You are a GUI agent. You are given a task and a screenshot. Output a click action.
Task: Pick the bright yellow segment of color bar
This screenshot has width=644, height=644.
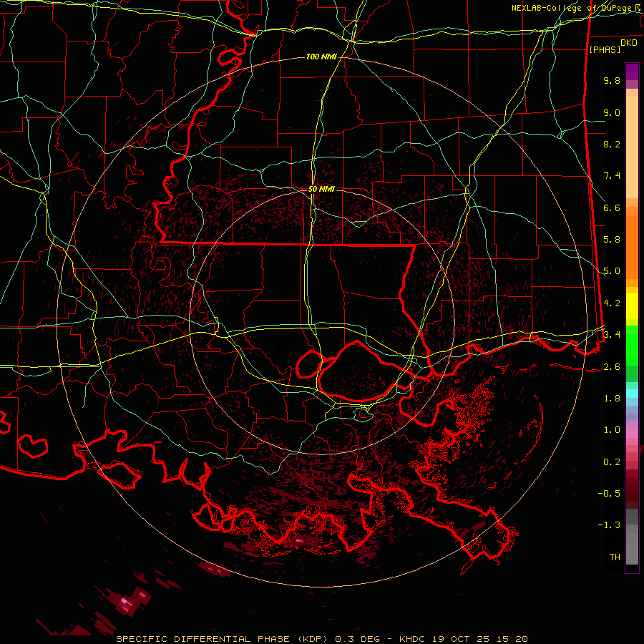click(632, 306)
